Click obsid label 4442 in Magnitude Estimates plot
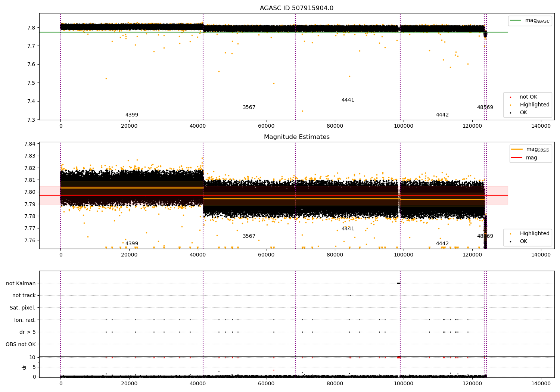 (x=442, y=243)
